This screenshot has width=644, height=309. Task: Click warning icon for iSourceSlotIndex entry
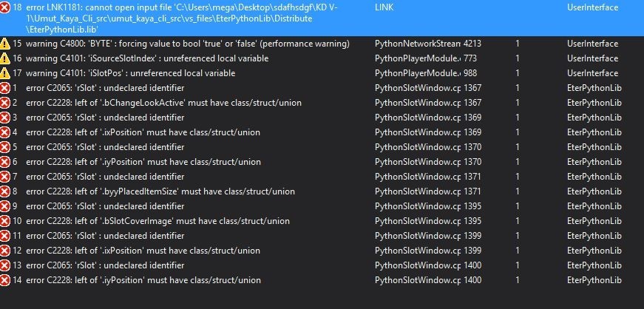(x=5, y=58)
